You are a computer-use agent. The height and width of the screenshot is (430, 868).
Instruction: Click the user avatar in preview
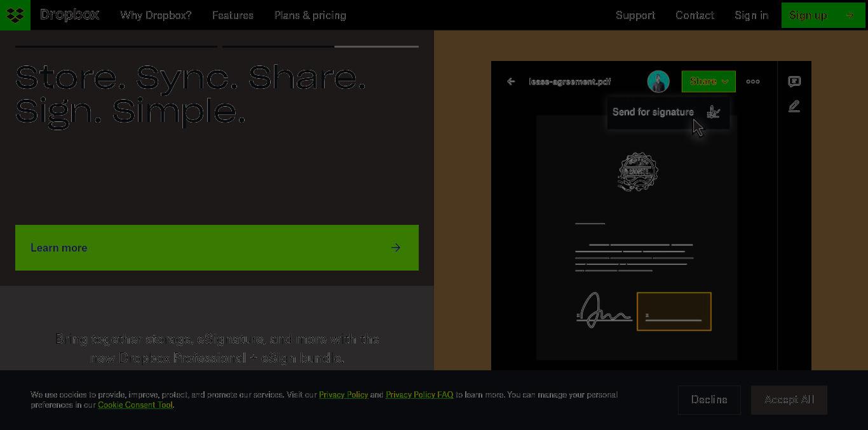tap(658, 81)
